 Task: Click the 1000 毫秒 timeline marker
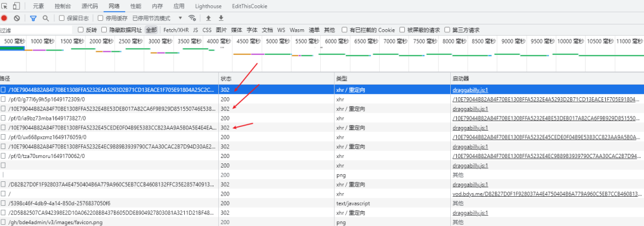point(42,41)
